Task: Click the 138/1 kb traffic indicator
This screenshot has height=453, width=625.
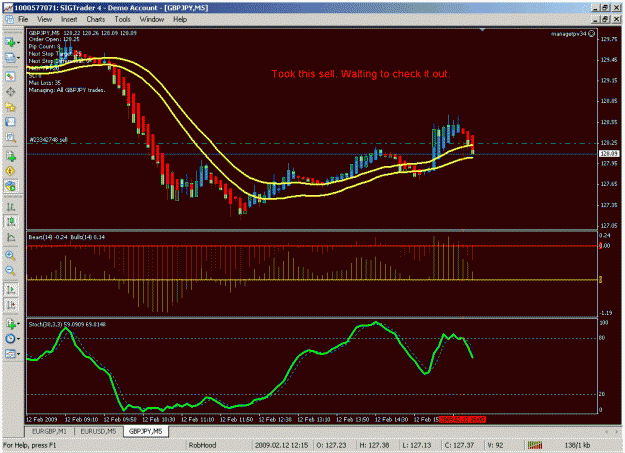Action: [577, 445]
